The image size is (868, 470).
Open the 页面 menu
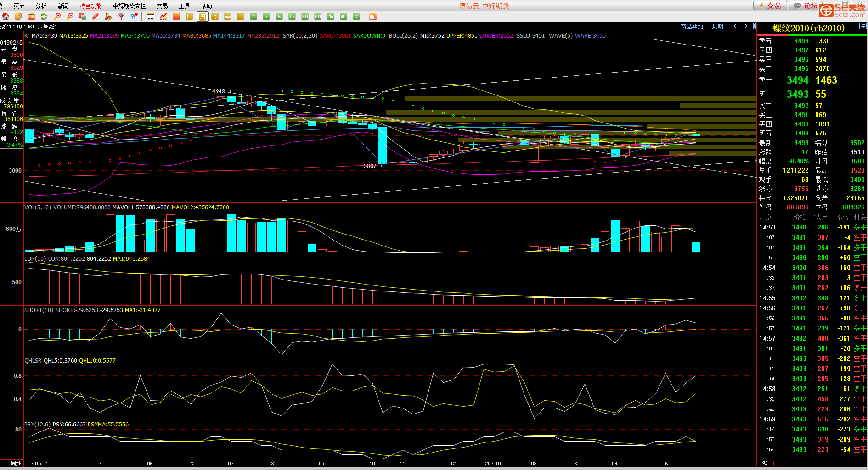[x=19, y=6]
